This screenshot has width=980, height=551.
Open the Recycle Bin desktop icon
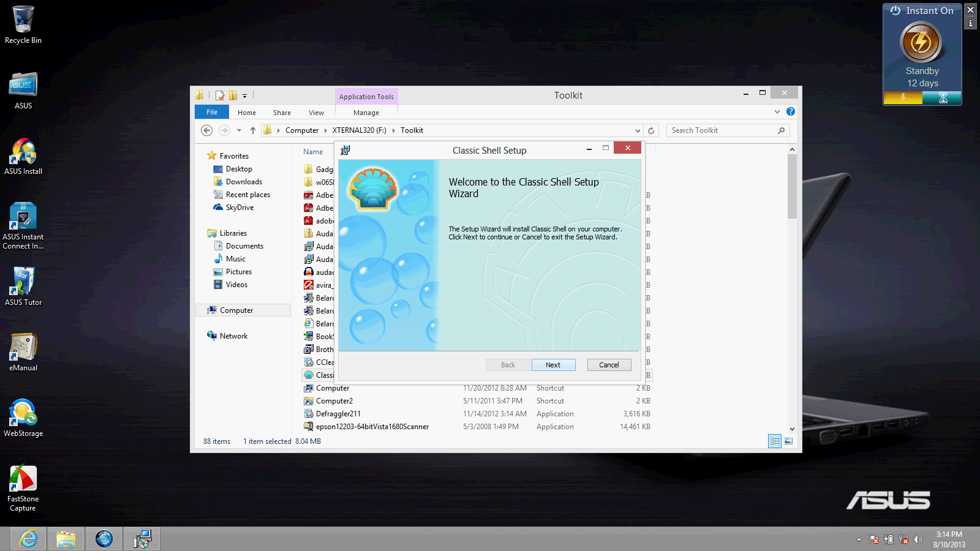click(x=23, y=24)
